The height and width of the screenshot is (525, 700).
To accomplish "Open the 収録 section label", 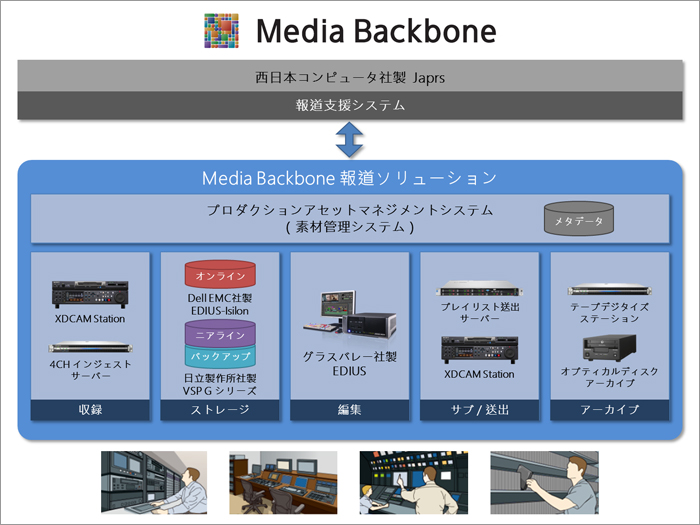I will (90, 411).
